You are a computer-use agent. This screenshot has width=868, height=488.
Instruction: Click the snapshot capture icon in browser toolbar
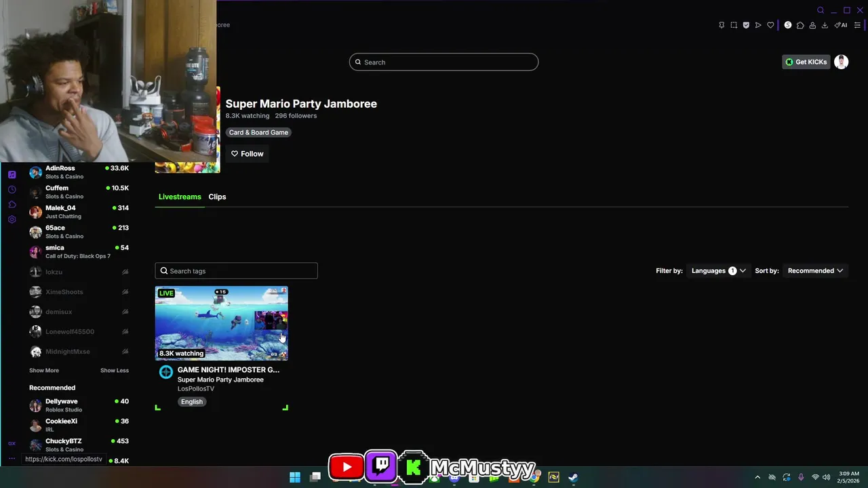pyautogui.click(x=734, y=25)
